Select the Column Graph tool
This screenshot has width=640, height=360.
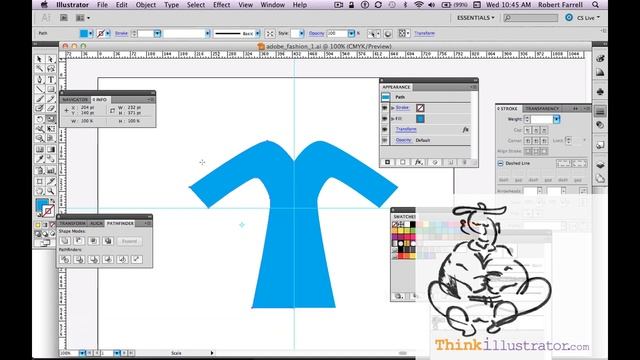tap(51, 171)
